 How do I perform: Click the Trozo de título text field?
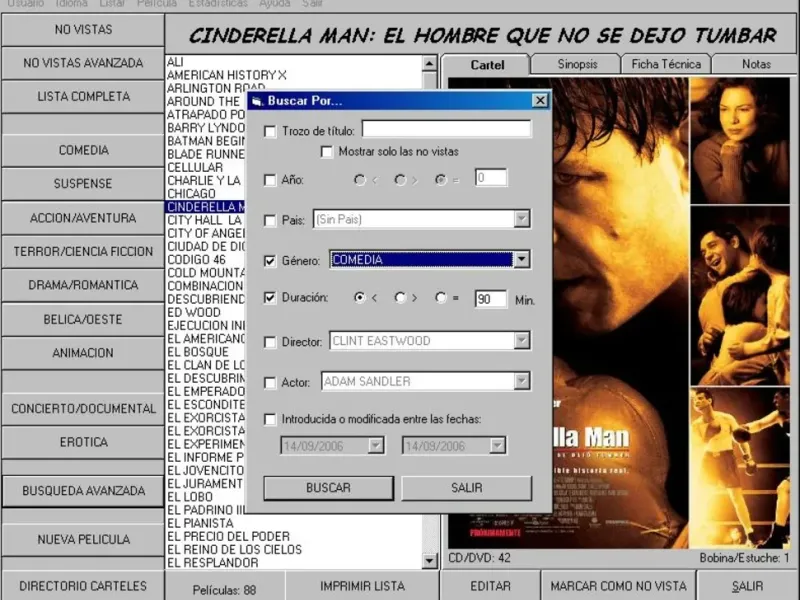pyautogui.click(x=446, y=129)
